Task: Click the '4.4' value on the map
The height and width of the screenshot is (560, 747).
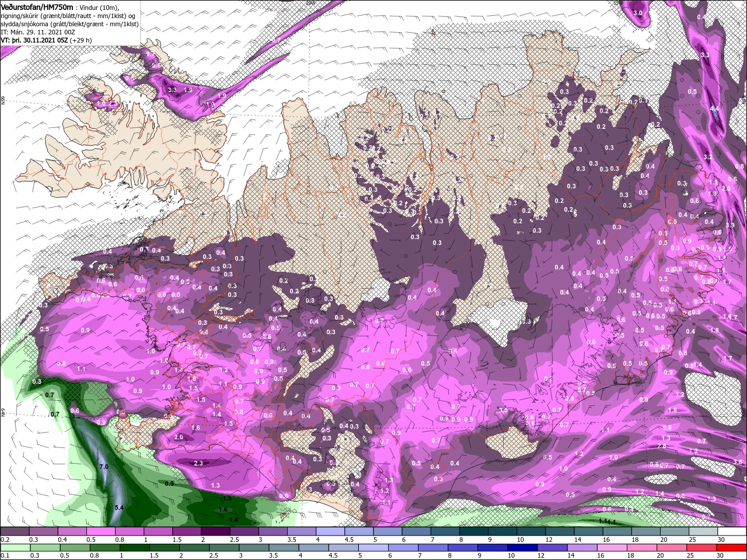Action: point(714,108)
